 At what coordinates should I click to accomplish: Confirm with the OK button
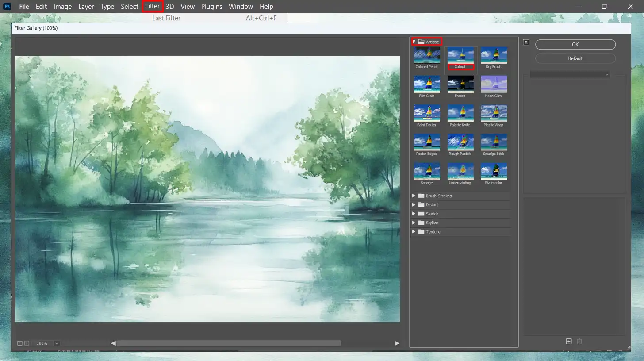pos(575,44)
